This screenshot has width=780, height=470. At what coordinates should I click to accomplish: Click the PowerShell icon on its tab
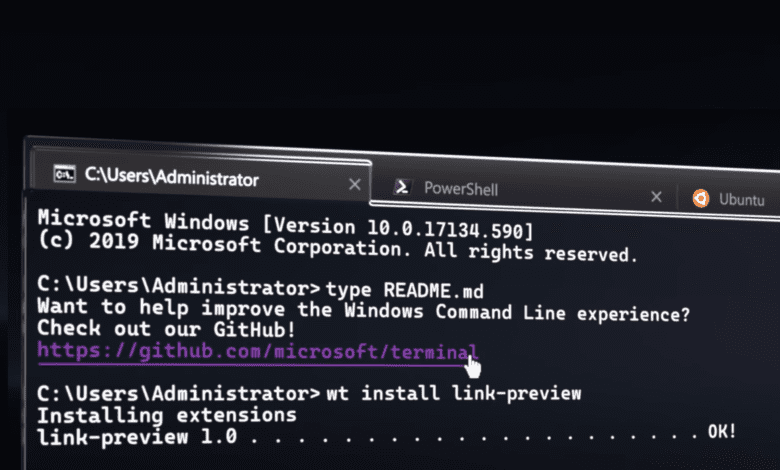[401, 187]
